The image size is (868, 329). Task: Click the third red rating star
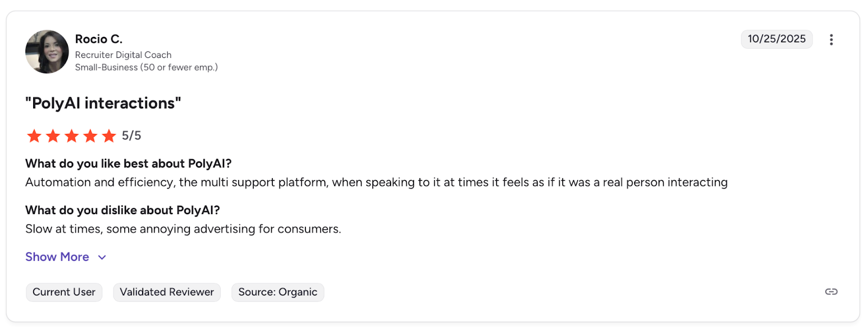[x=72, y=136]
